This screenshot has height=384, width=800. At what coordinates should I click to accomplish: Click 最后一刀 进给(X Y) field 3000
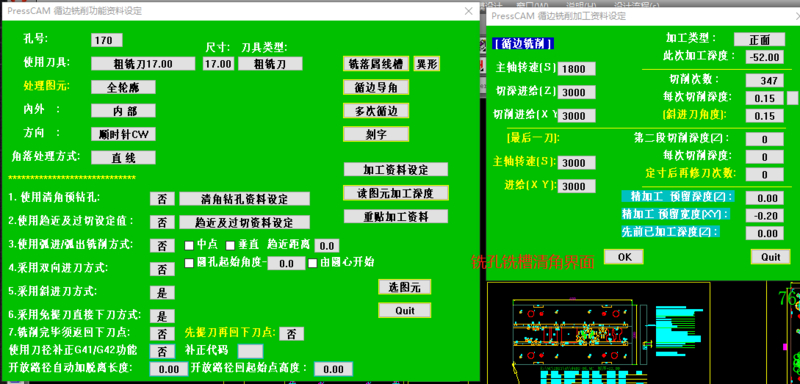[577, 186]
